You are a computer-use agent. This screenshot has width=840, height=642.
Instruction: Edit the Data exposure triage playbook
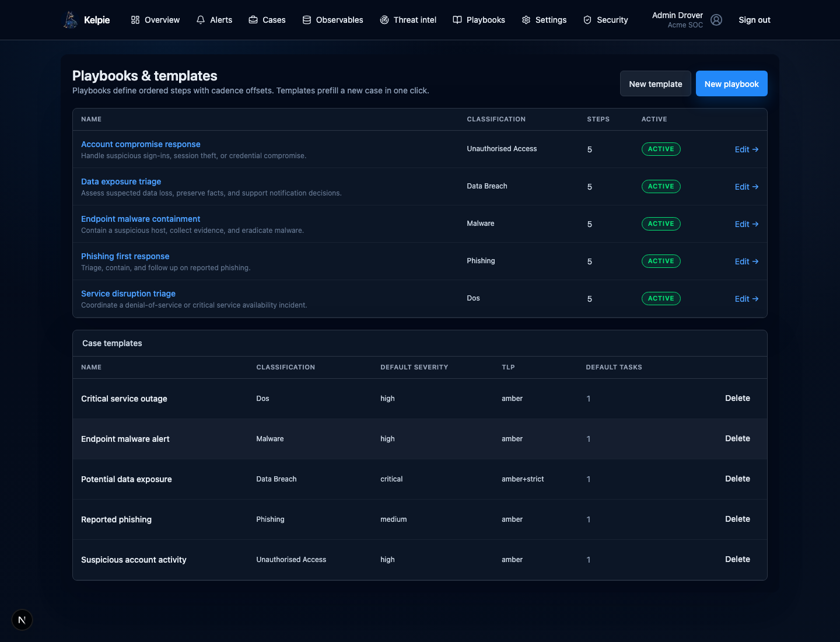pyautogui.click(x=747, y=187)
